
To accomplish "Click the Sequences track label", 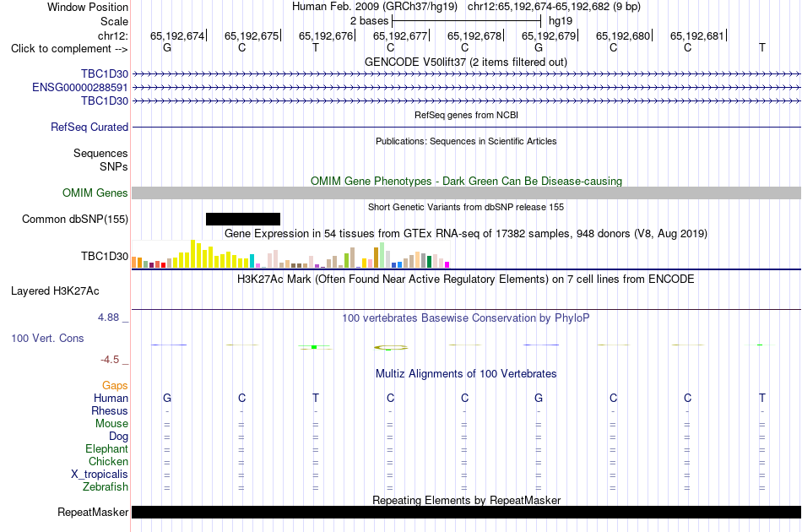I will pyautogui.click(x=100, y=154).
